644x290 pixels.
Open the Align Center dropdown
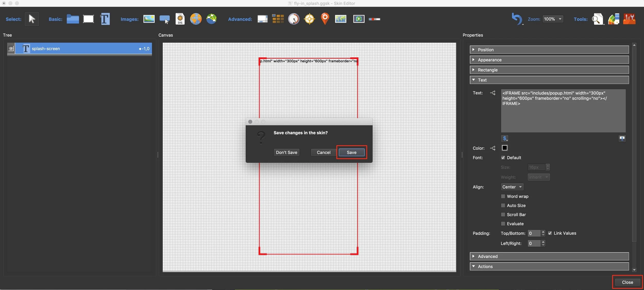(512, 187)
